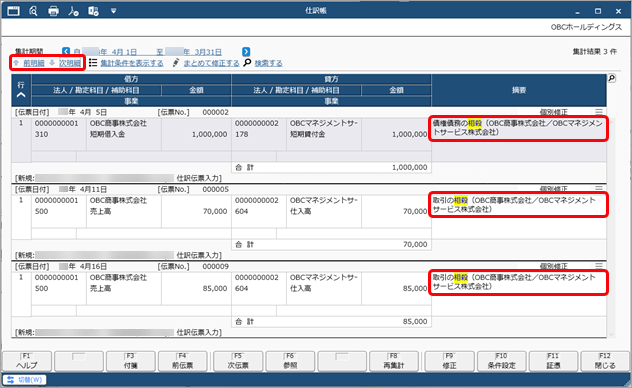Click the 次明細 link
Image resolution: width=632 pixels, height=388 pixels.
70,63
